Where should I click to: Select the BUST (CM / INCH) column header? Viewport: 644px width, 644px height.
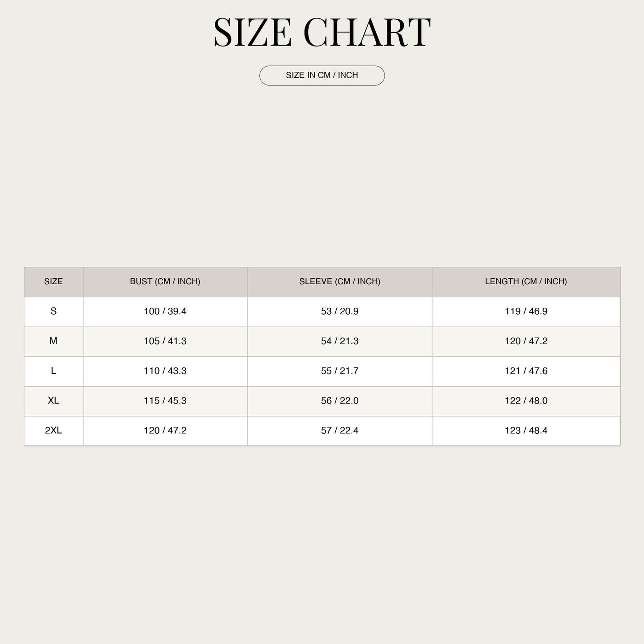click(165, 282)
